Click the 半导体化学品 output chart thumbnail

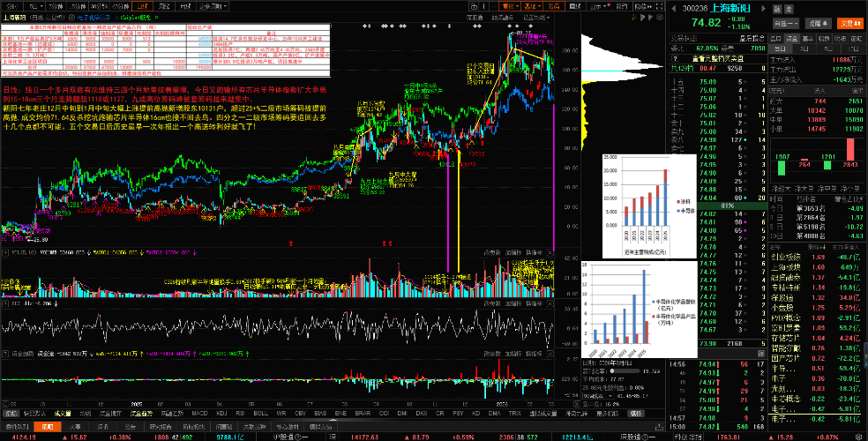640,310
